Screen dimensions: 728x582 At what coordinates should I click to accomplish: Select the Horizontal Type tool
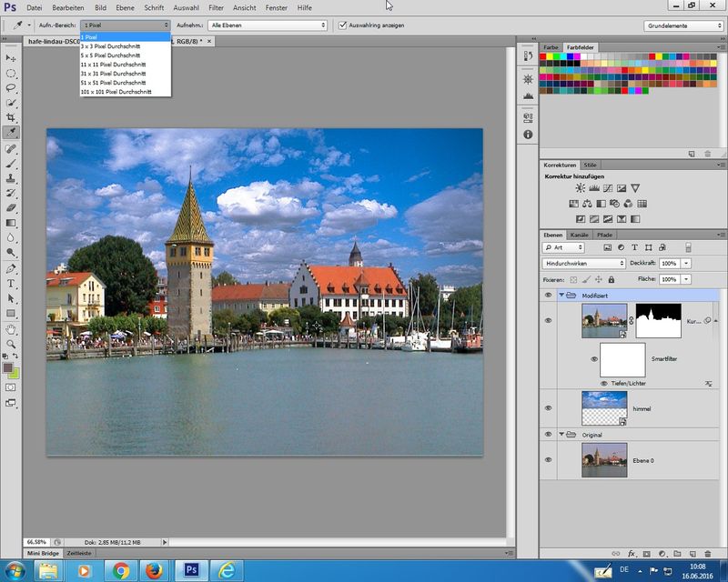[x=11, y=284]
